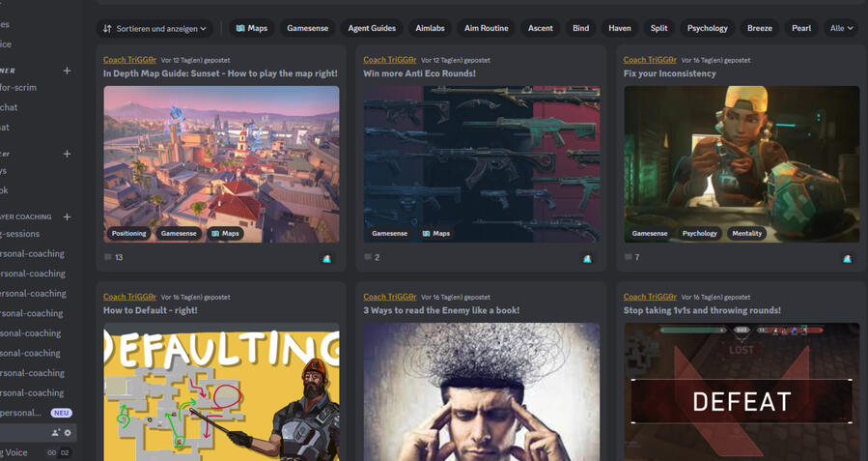The image size is (868, 461).
Task: Open the 'How to Default - right!' post
Action: [151, 310]
